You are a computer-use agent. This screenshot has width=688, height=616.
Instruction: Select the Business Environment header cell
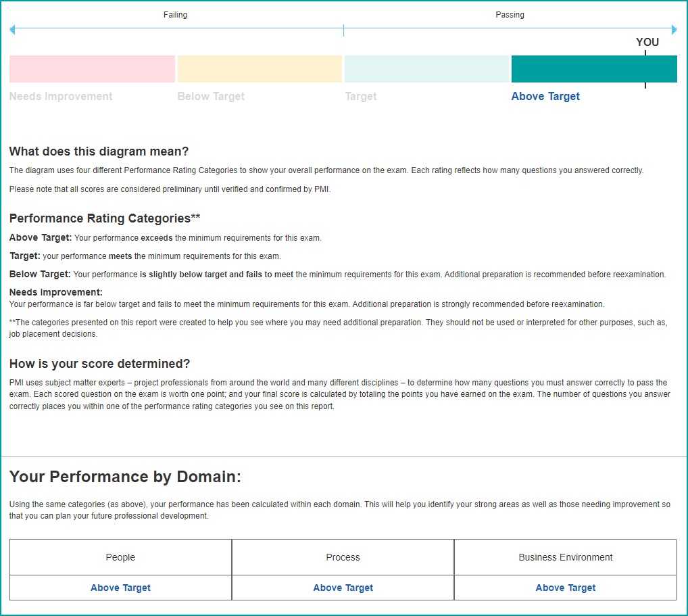coord(565,557)
